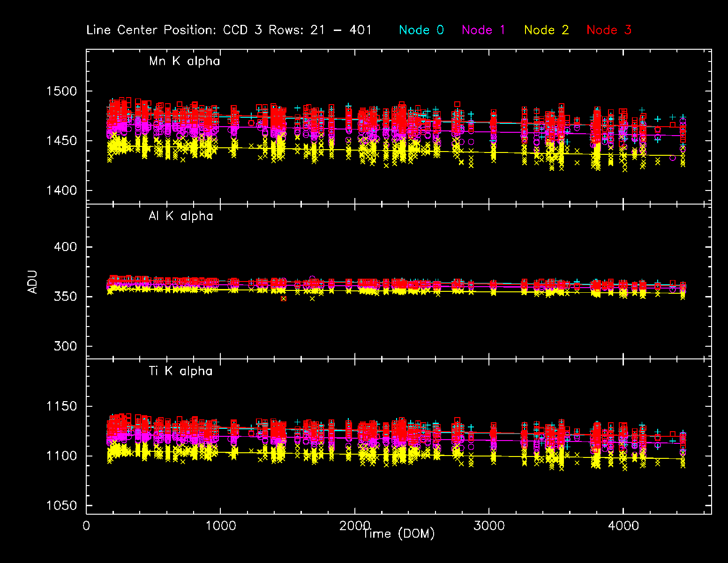Choose the red Node 3 legend entry
Viewport: 728px width, 563px height.
[609, 30]
